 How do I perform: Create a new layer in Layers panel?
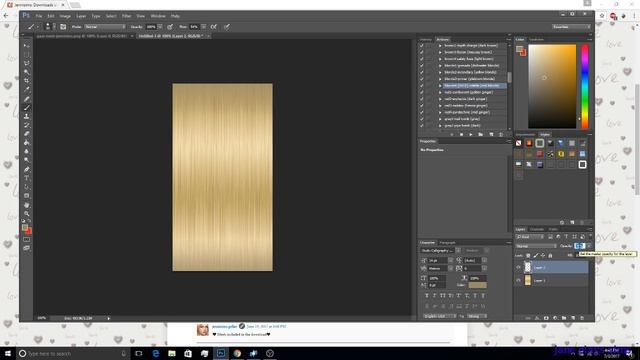point(573,318)
